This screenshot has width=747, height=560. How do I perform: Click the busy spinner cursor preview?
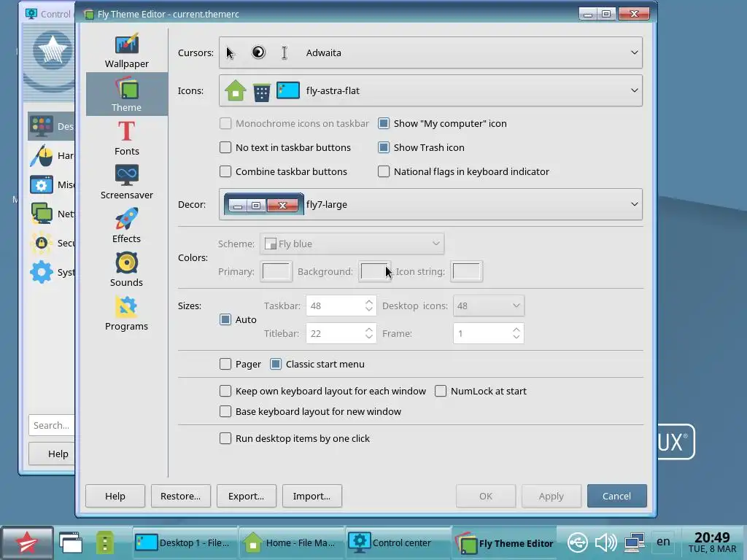258,52
